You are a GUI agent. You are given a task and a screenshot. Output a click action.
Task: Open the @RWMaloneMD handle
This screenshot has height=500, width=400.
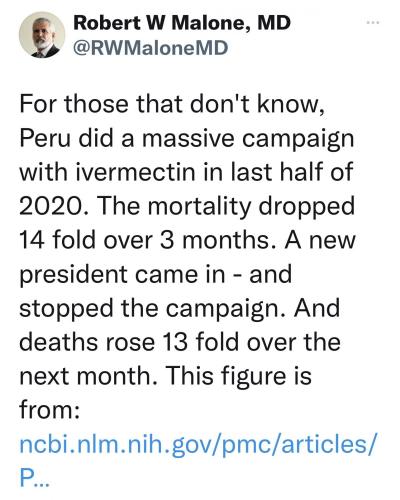(151, 48)
